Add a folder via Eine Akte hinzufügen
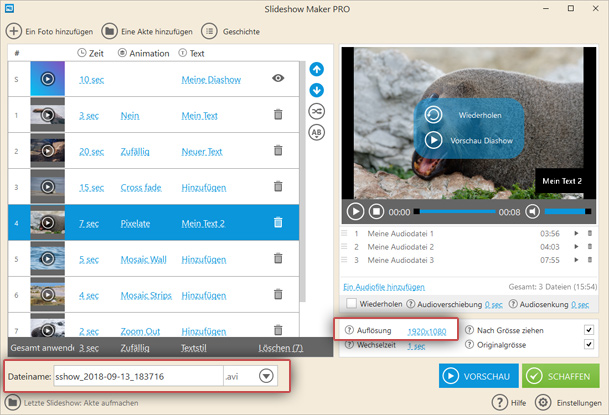The image size is (609, 415). (109, 31)
